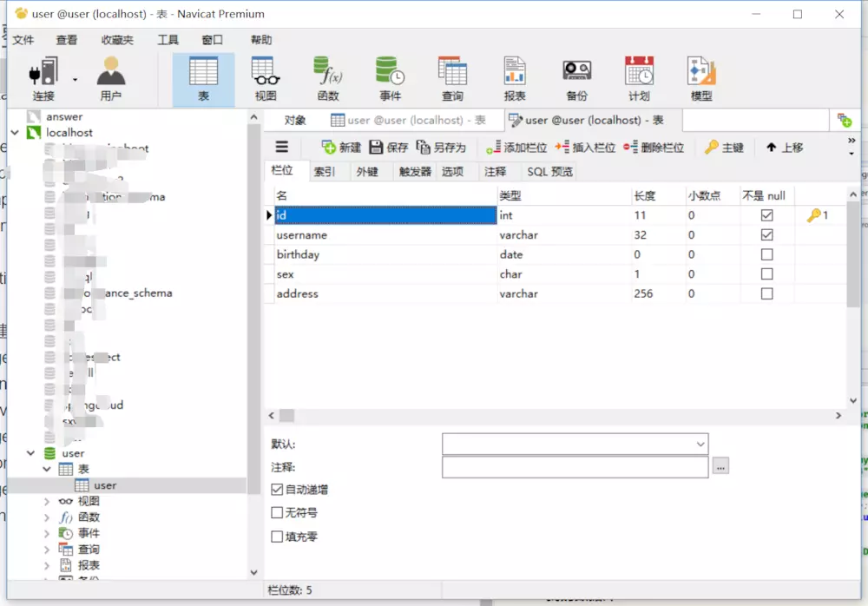Image resolution: width=868 pixels, height=606 pixels.
Task: Open the 查询 query icon
Action: click(452, 79)
